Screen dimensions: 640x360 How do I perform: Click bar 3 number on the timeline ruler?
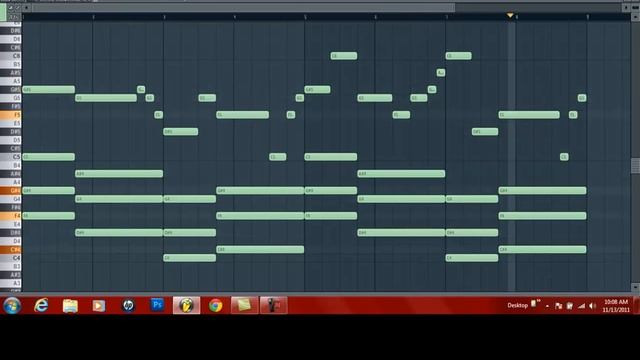click(164, 17)
